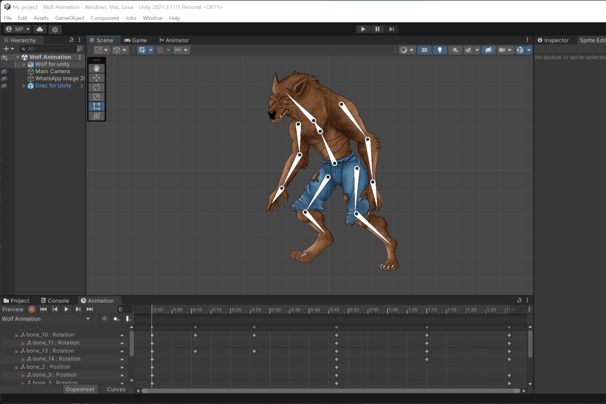Screen dimensions: 606x404
Task: Go to next keyframe
Action: [78, 309]
